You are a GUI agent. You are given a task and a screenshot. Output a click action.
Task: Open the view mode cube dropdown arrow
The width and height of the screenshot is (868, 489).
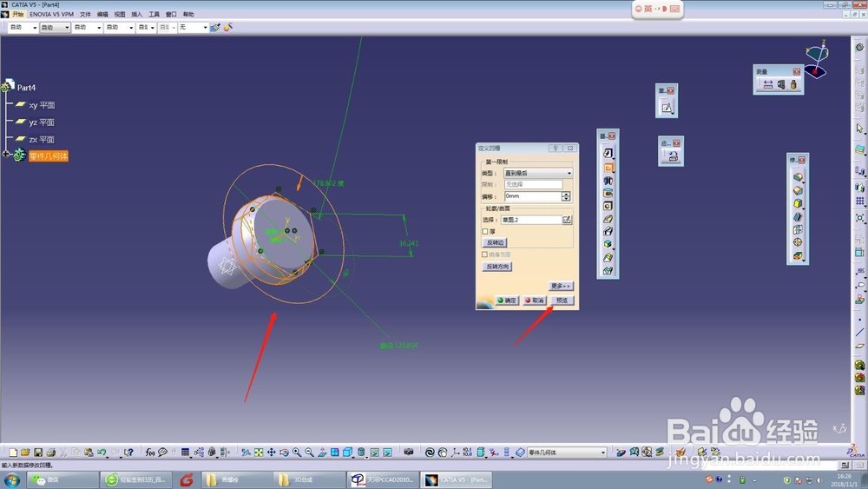coord(352,457)
